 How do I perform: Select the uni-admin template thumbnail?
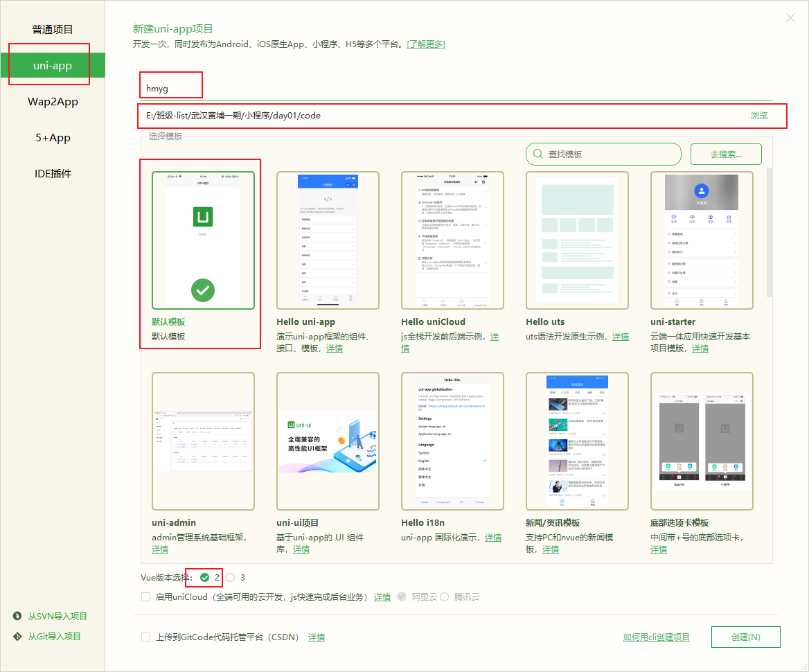(203, 441)
